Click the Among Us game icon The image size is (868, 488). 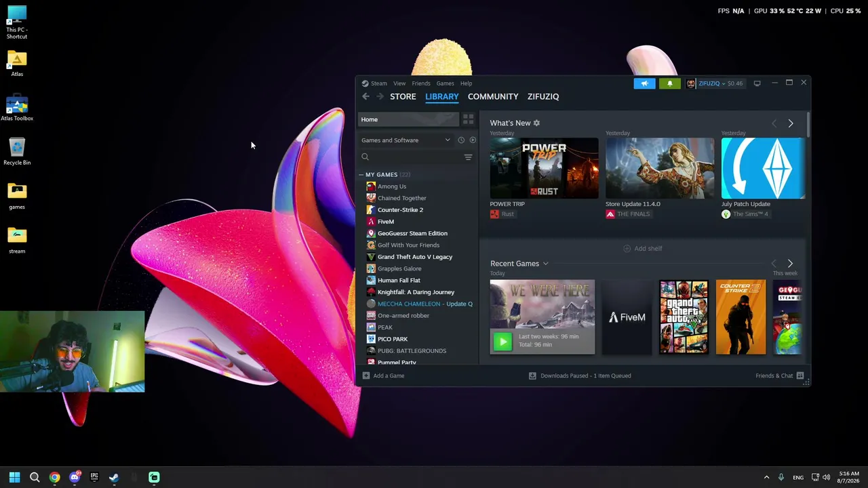pyautogui.click(x=371, y=186)
